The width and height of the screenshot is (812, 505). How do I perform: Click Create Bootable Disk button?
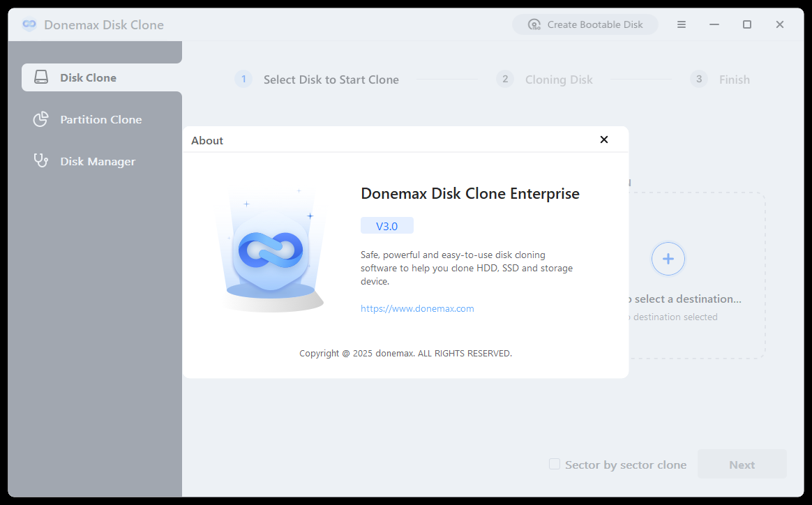[x=585, y=24]
